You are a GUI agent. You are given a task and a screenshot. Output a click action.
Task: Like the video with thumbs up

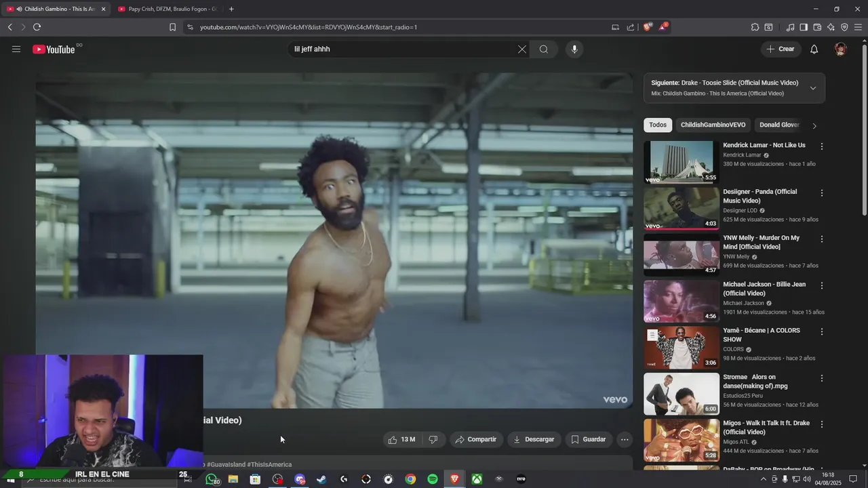tap(401, 439)
